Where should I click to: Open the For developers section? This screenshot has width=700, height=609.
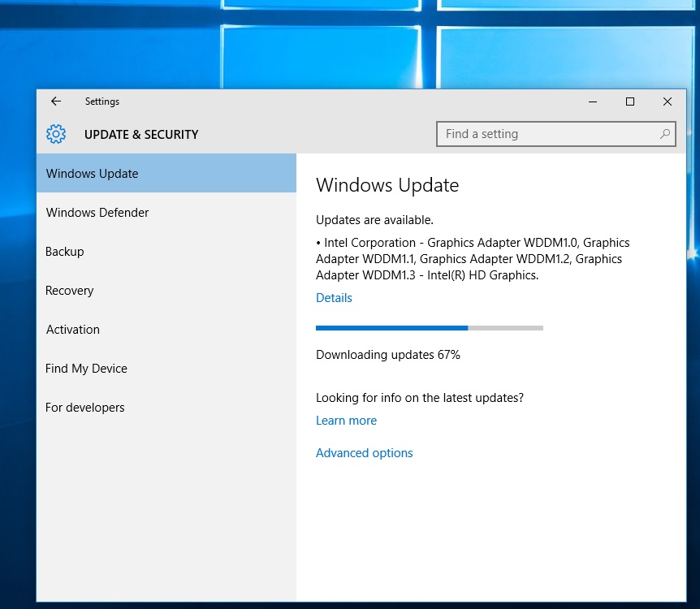[x=166, y=407]
